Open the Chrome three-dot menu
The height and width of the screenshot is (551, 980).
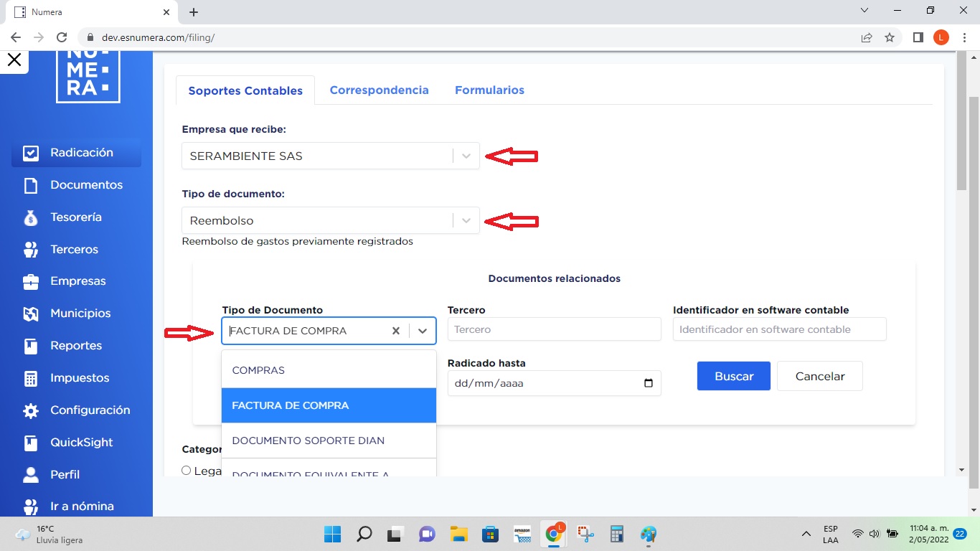coord(963,37)
